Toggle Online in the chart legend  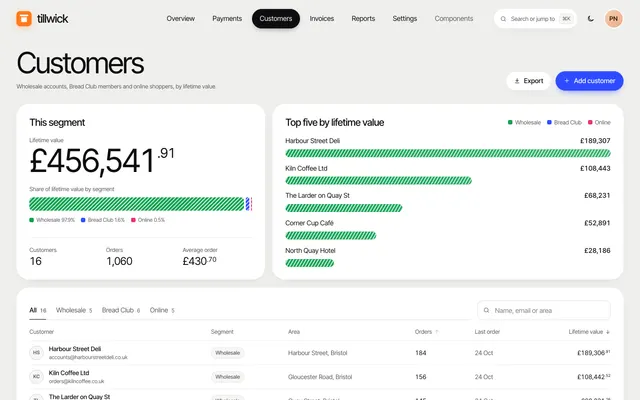tap(599, 122)
